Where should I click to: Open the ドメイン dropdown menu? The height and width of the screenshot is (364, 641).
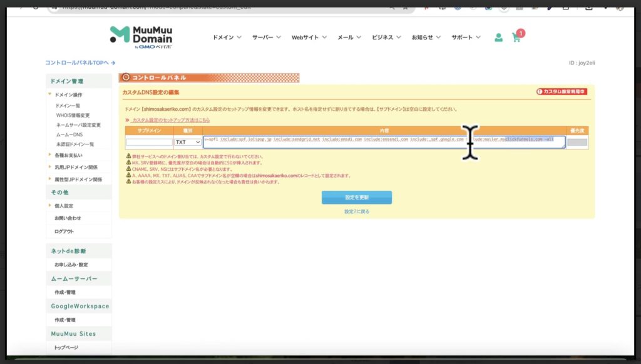(x=227, y=38)
